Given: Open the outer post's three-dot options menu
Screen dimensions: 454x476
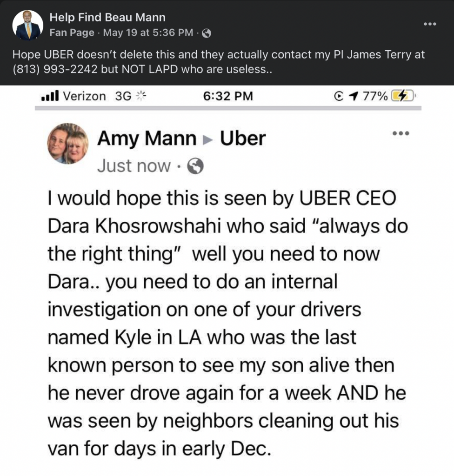Looking at the screenshot, I should (429, 25).
